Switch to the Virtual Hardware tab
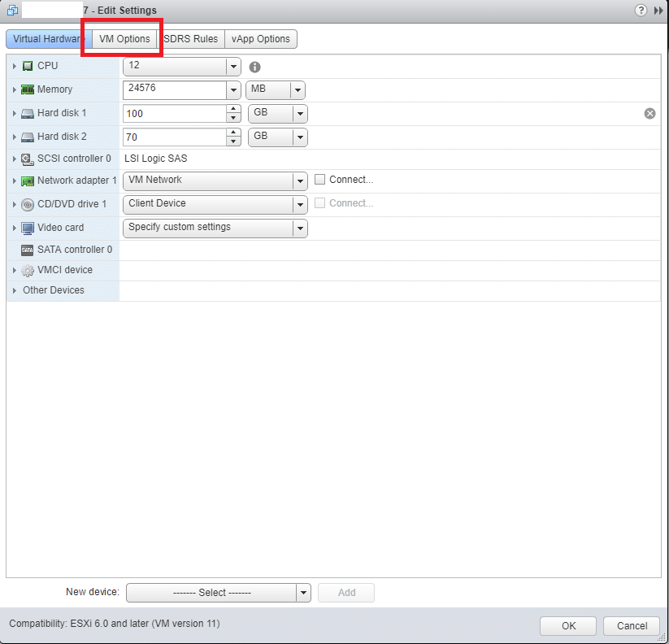This screenshot has height=644, width=669. click(49, 39)
